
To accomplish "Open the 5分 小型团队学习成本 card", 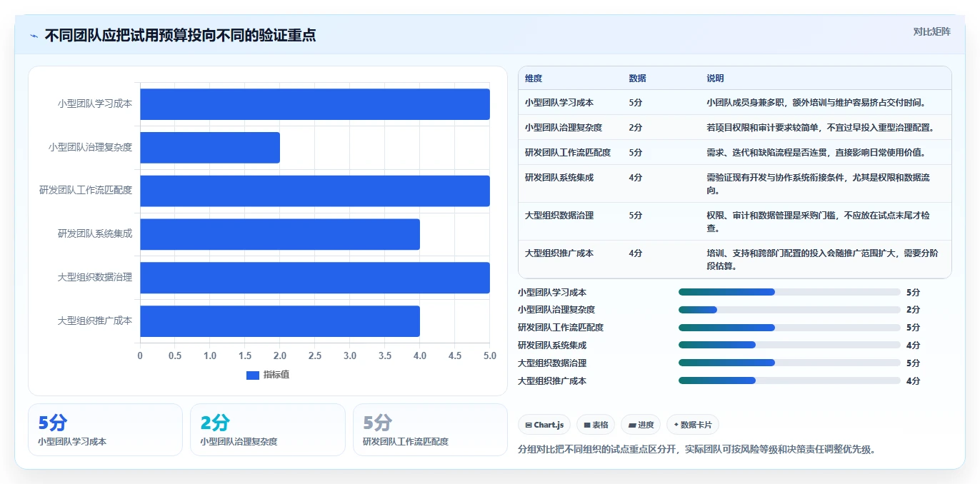I will pos(106,430).
